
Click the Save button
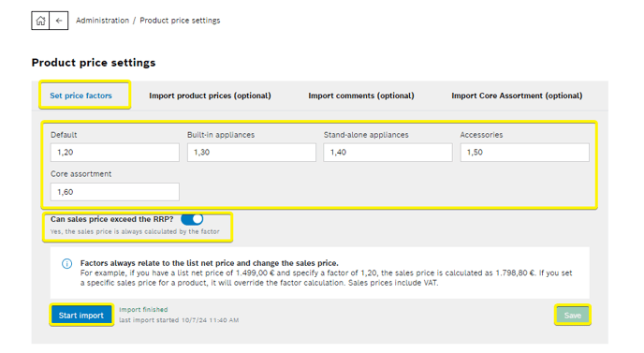[x=573, y=316]
